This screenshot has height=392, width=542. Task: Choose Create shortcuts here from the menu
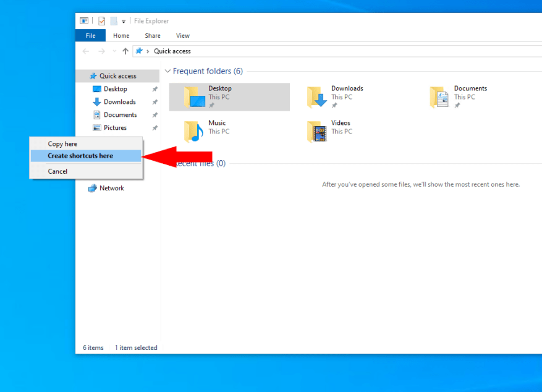pyautogui.click(x=80, y=155)
